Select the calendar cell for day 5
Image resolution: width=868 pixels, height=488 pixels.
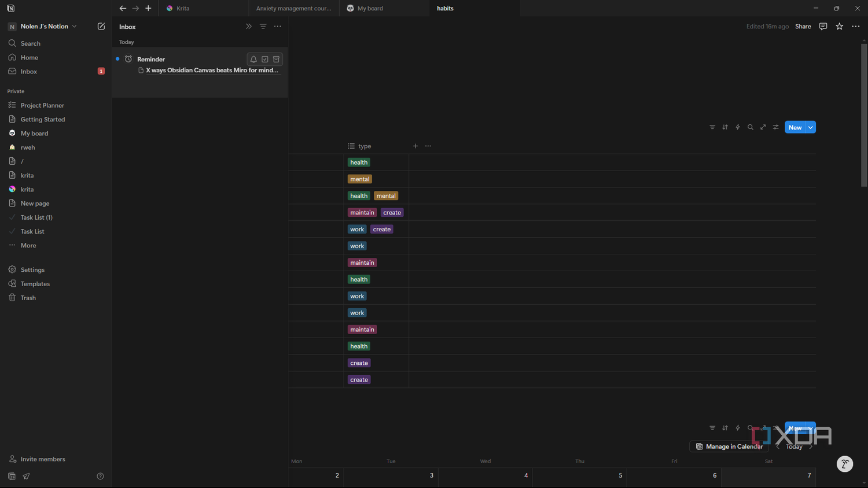(x=580, y=476)
